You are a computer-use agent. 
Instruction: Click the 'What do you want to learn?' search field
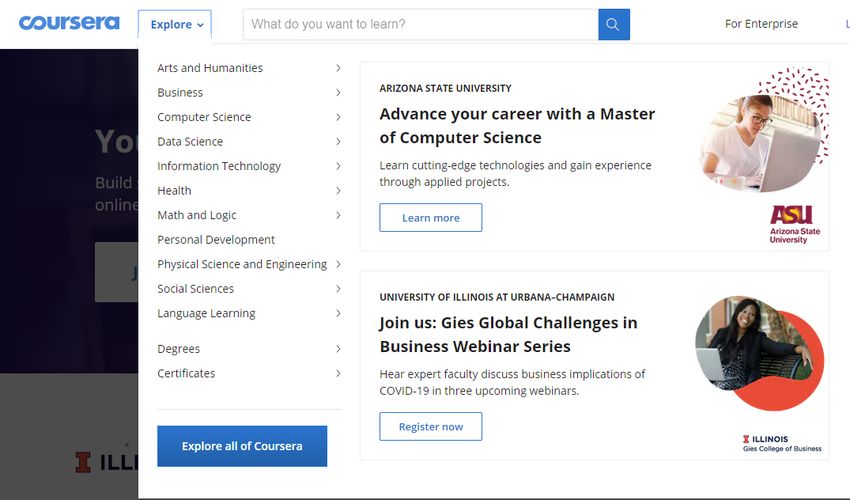point(421,24)
